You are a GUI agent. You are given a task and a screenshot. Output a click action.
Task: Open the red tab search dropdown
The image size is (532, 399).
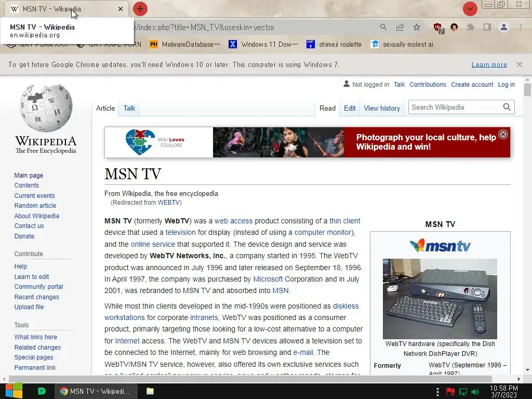(x=470, y=9)
